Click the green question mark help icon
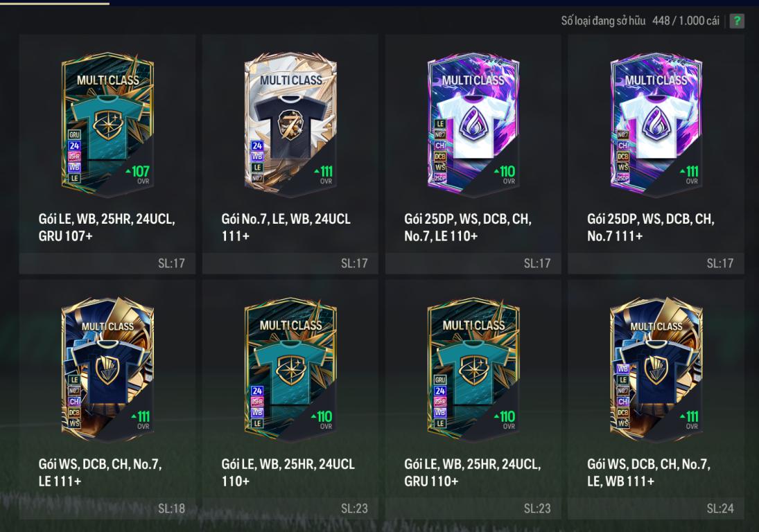 pos(737,21)
